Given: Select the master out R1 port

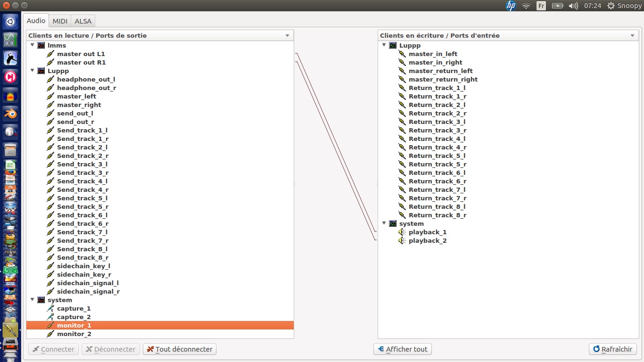Looking at the screenshot, I should (81, 62).
